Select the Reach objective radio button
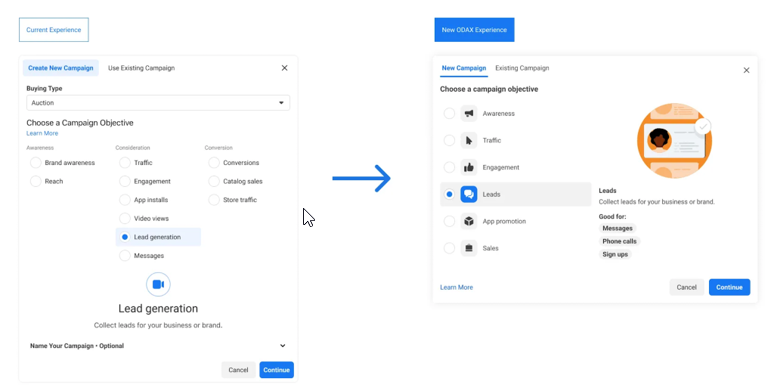 [x=35, y=181]
